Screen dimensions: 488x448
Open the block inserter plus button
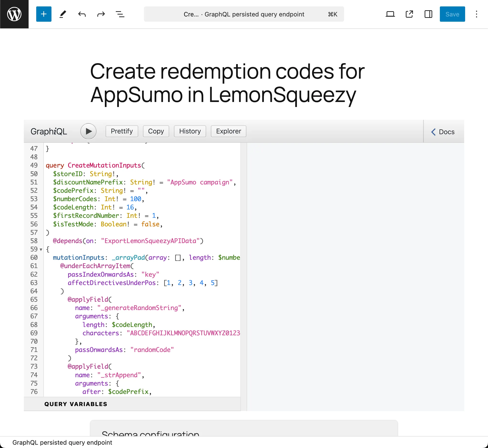coord(44,14)
